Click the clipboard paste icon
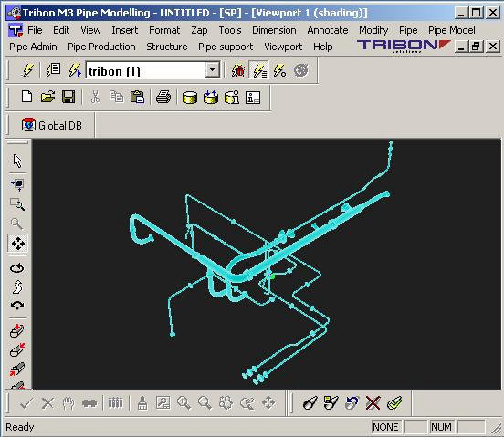 (x=137, y=97)
